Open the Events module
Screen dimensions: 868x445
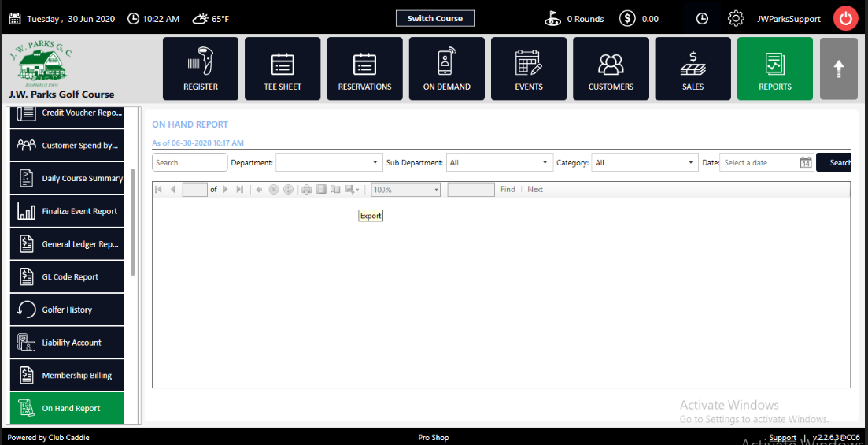tap(529, 69)
